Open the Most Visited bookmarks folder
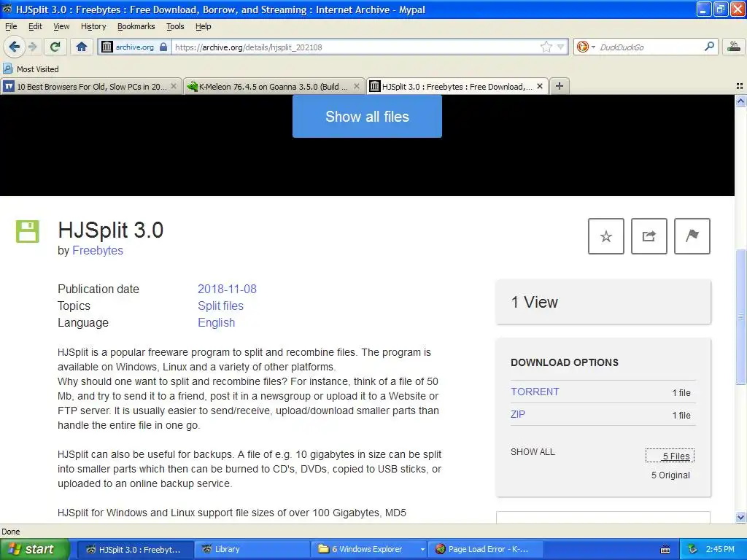 31,69
